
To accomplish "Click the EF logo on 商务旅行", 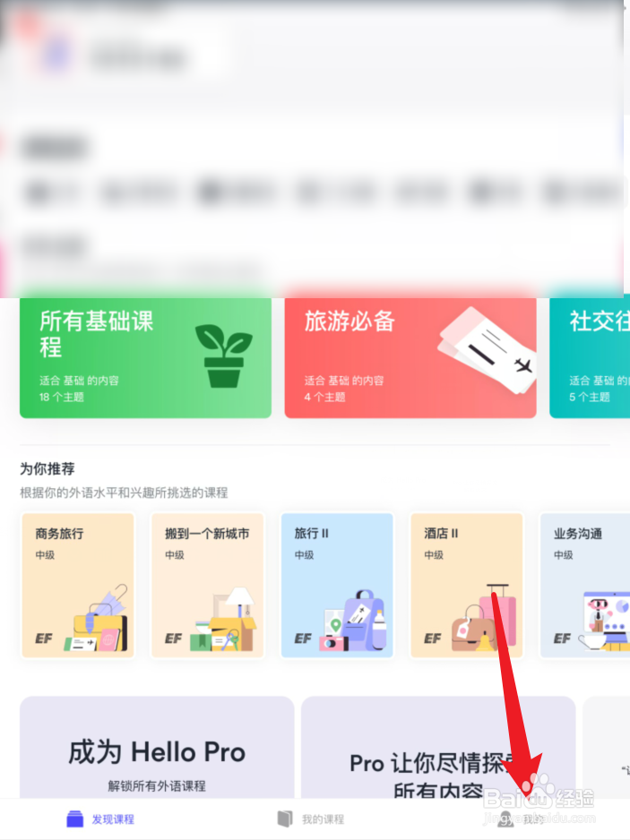I will [x=44, y=639].
